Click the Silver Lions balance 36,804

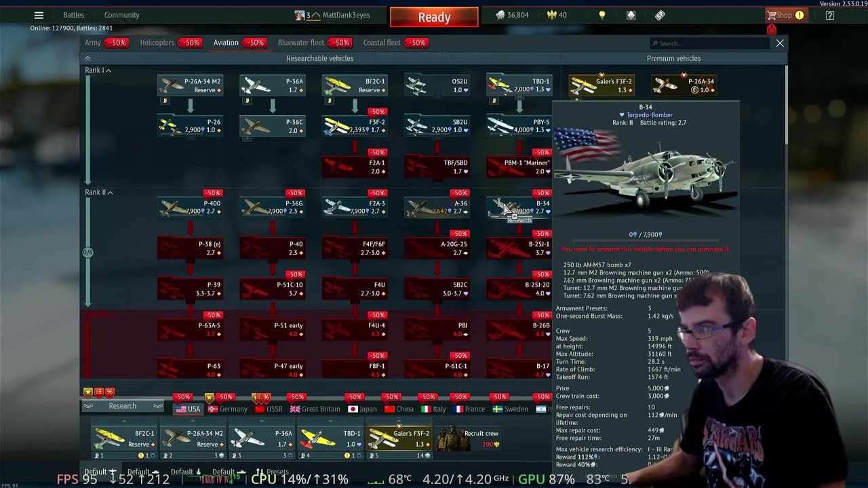pyautogui.click(x=511, y=15)
